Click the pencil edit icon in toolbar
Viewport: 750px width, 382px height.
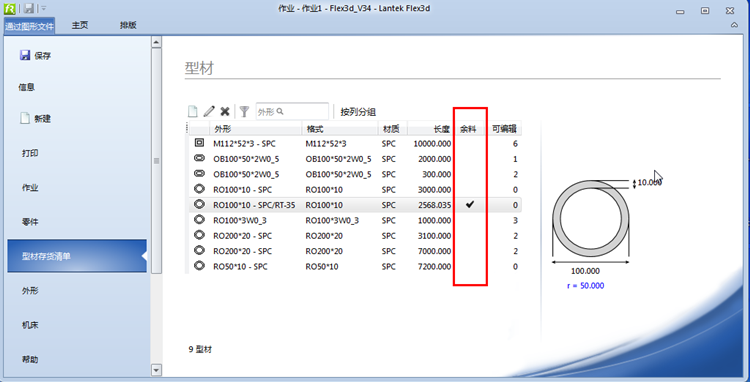pos(209,111)
